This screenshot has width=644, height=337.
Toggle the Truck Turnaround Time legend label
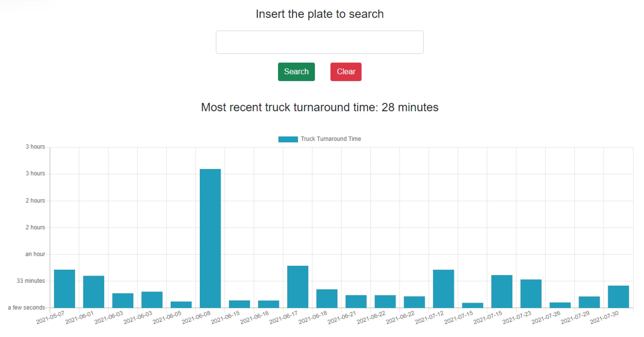pos(331,139)
